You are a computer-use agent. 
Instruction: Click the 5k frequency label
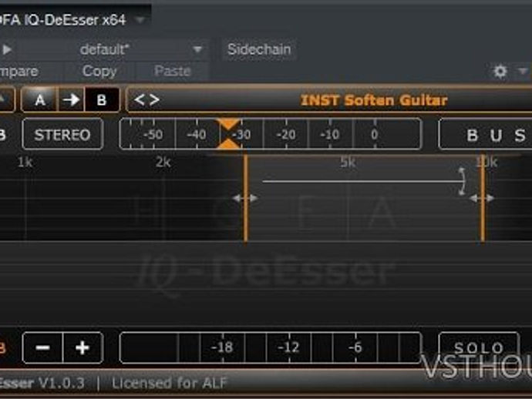point(348,163)
